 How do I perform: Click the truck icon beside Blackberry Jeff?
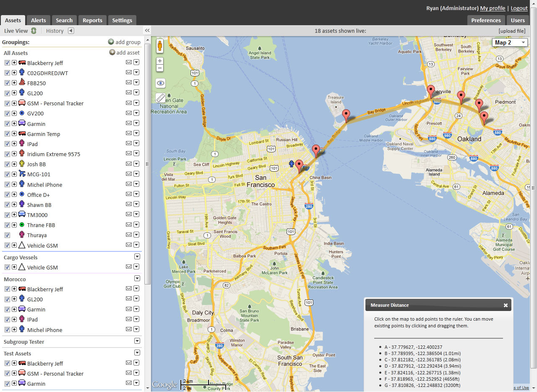pos(21,63)
